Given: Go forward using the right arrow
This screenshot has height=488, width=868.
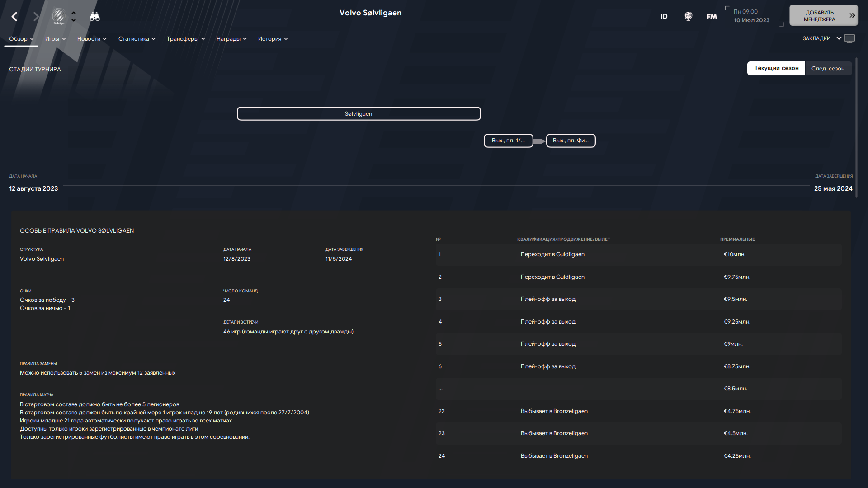Looking at the screenshot, I should pos(36,17).
